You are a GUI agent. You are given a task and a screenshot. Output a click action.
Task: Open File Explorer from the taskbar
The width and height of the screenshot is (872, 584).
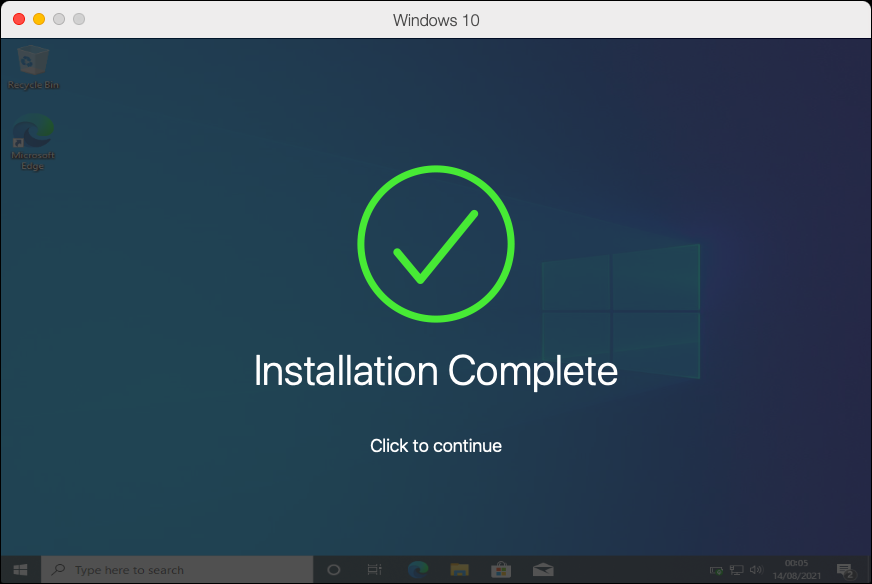tap(460, 569)
